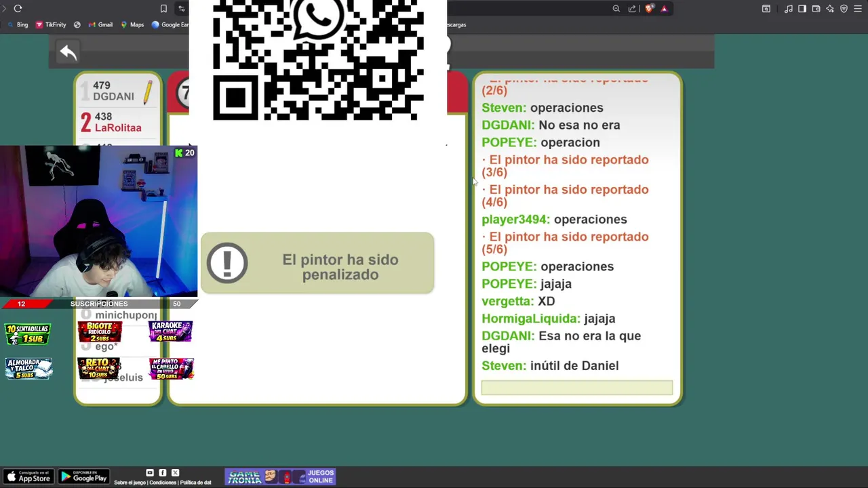868x488 pixels.
Task: Reload the browser page
Action: 18,9
